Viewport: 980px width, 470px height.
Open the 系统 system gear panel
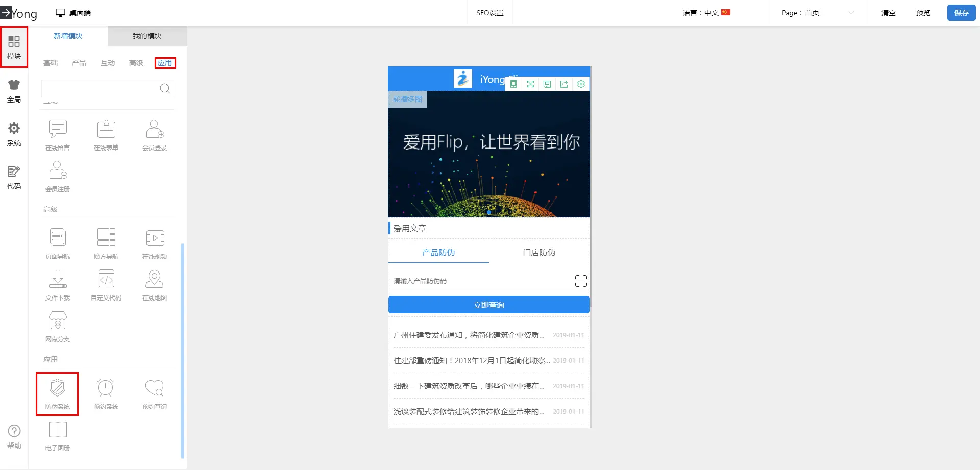14,134
